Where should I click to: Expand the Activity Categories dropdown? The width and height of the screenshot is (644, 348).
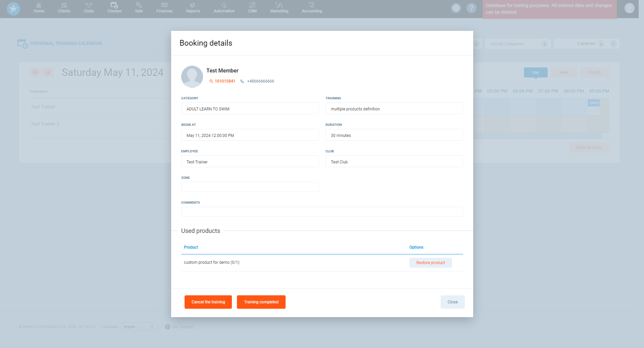544,44
